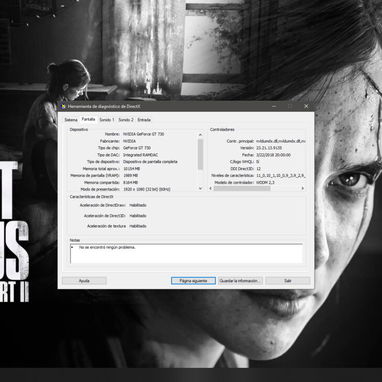
Task: Open the Sonido 1 tab
Action: point(107,120)
